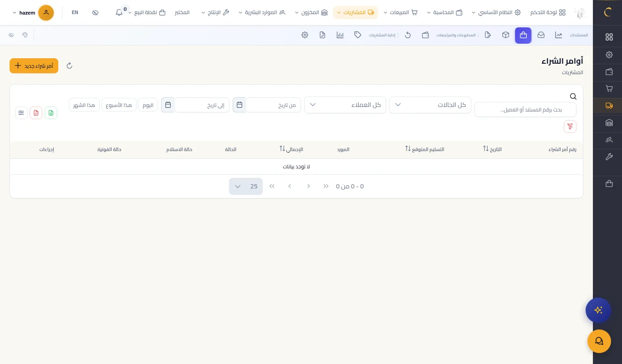Image resolution: width=622 pixels, height=364 pixels.
Task: Open the notifications bell
Action: [119, 13]
